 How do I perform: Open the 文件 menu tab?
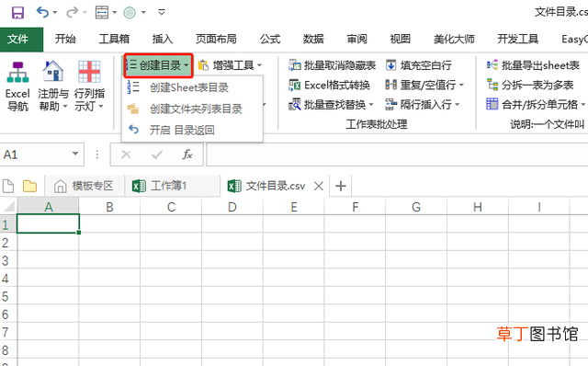(21, 39)
